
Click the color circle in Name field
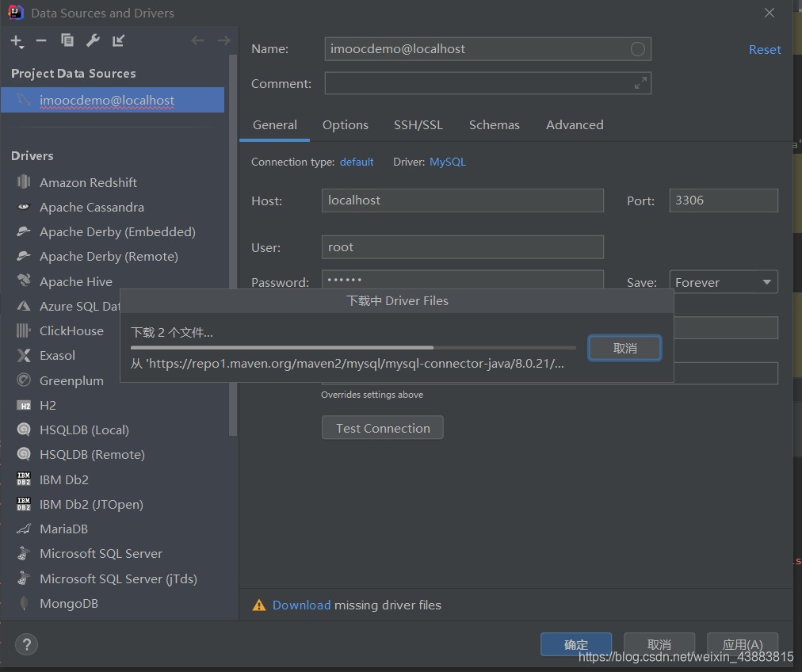tap(637, 49)
